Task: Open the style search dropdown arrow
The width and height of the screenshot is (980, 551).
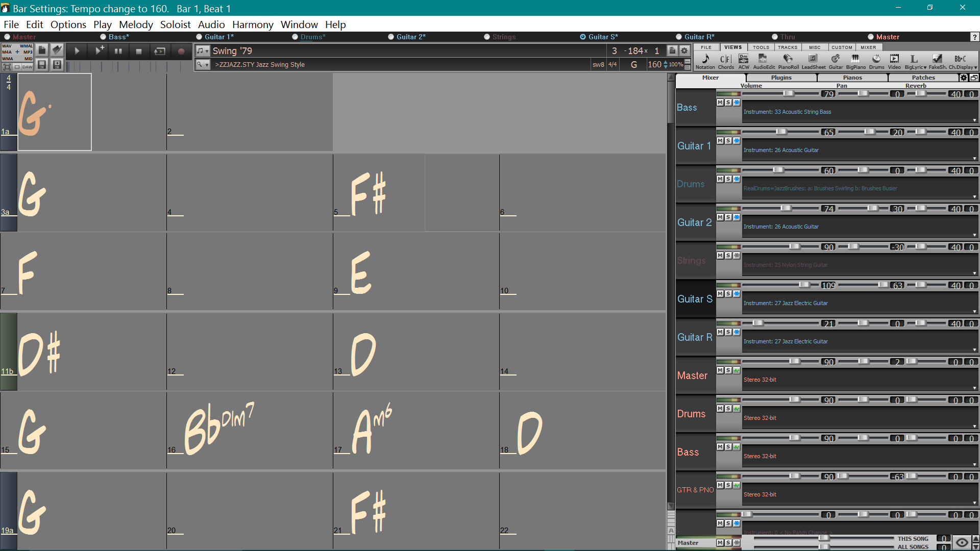Action: point(207,65)
